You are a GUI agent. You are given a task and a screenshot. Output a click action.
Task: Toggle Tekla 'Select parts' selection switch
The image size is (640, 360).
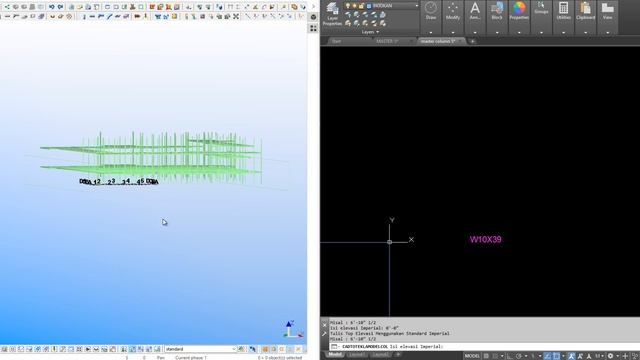point(21,349)
